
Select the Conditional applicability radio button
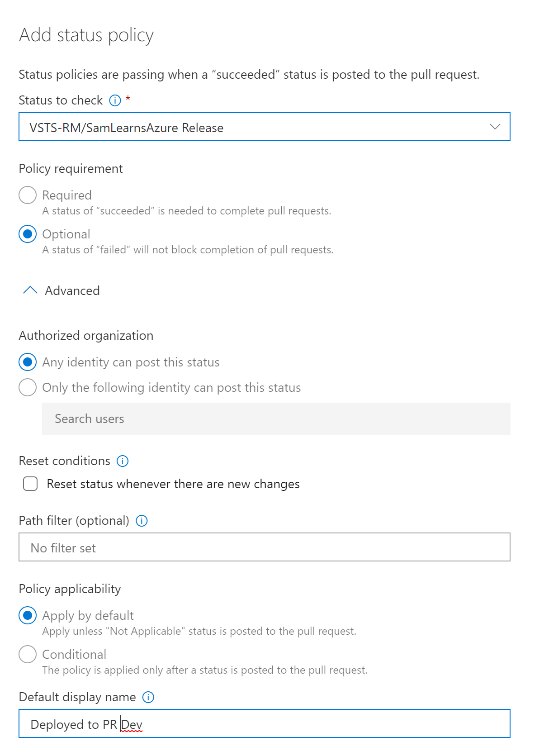pyautogui.click(x=28, y=654)
